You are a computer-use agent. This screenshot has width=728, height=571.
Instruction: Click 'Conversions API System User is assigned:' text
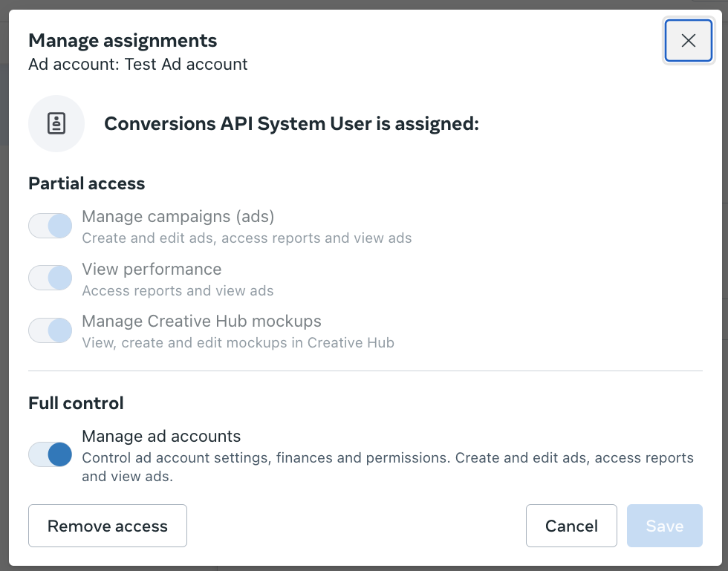pos(291,123)
